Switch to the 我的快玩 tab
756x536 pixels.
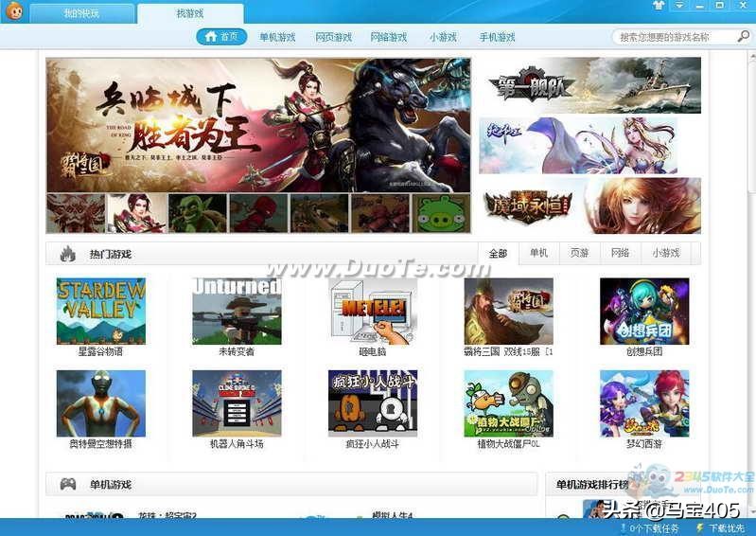(81, 13)
